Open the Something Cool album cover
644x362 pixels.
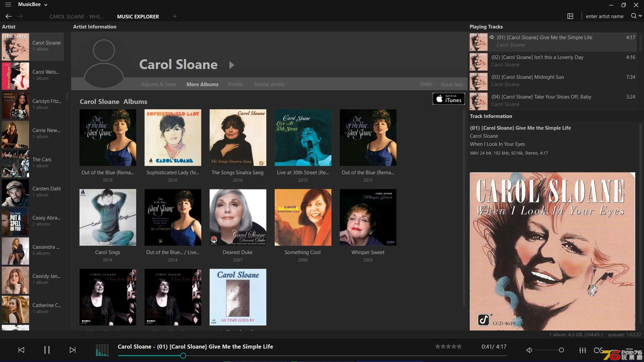[303, 217]
